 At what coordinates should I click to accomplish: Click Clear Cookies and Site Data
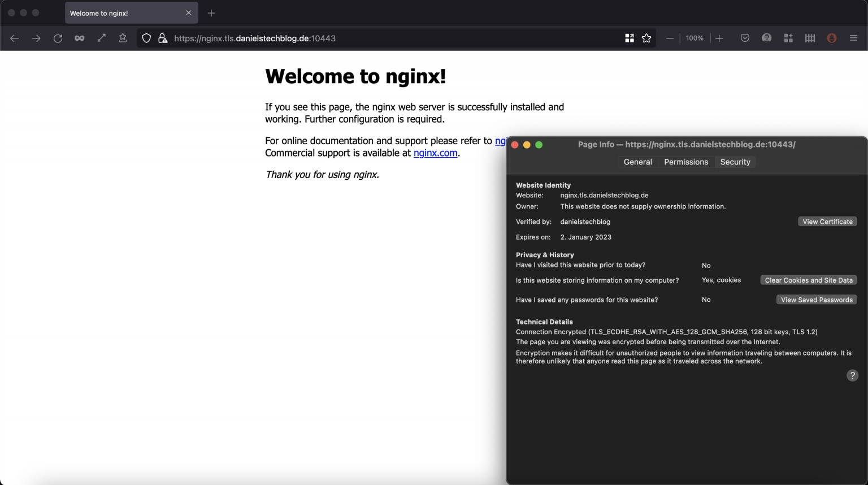(x=808, y=280)
